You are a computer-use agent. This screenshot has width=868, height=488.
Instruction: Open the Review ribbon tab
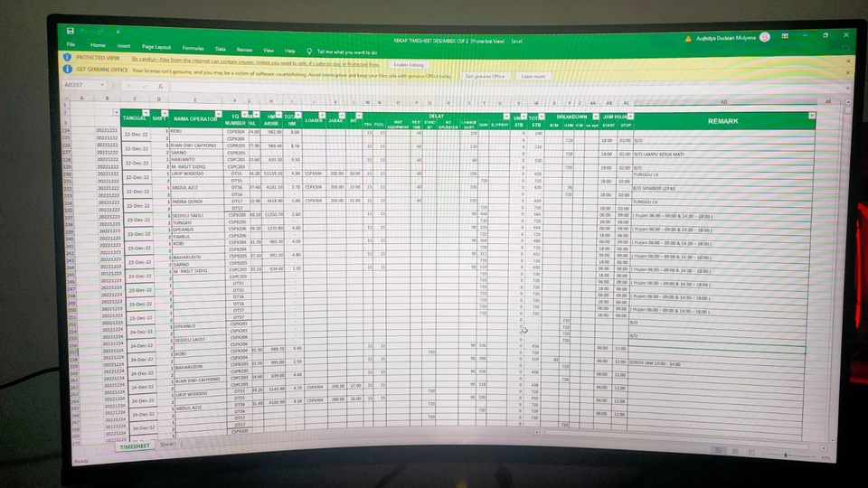[x=244, y=50]
